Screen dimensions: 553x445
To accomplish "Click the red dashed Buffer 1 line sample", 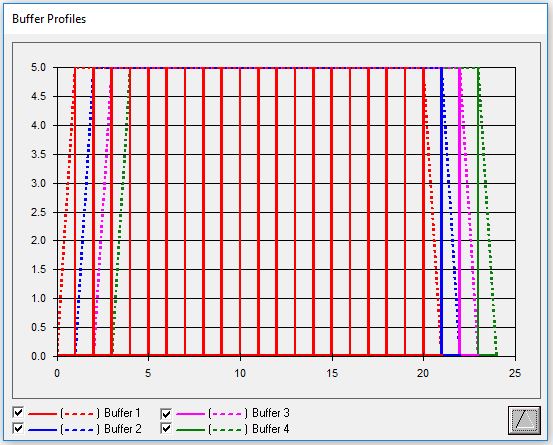I will click(80, 414).
